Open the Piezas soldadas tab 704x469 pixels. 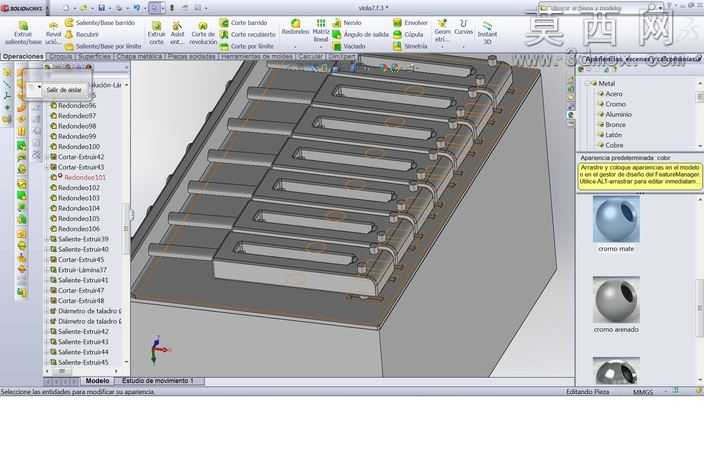pos(192,57)
